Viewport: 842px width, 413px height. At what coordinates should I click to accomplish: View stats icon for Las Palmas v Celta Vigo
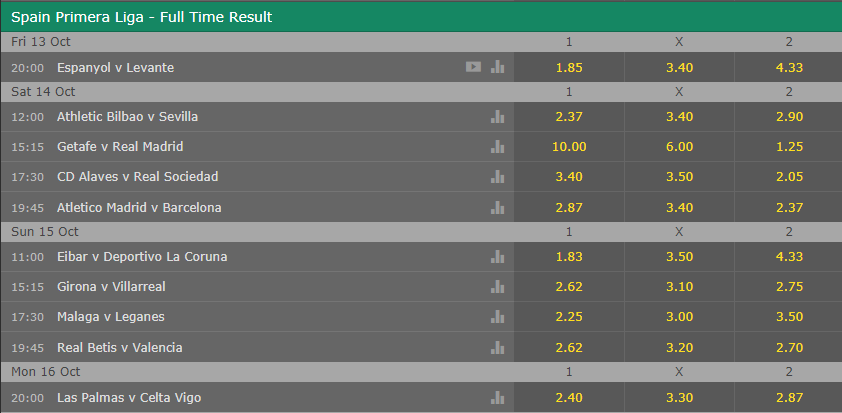point(497,397)
